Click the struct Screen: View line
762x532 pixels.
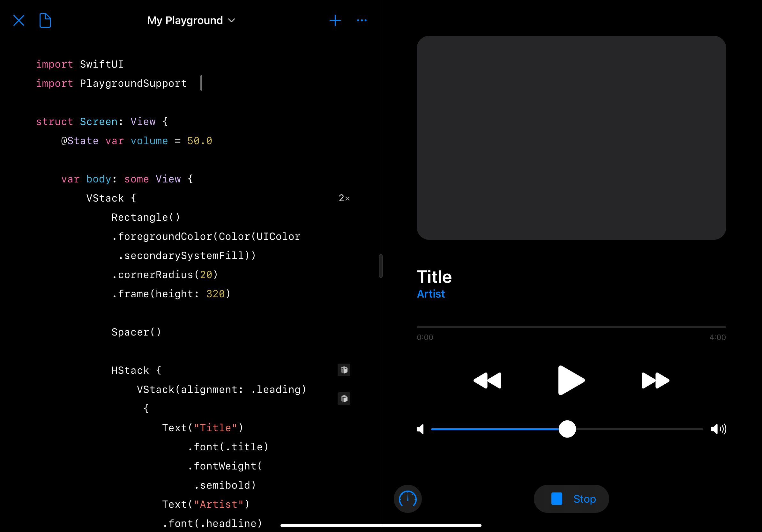point(102,122)
